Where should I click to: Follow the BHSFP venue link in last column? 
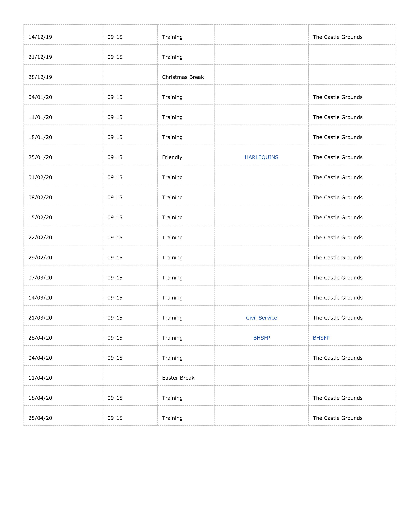321,338
